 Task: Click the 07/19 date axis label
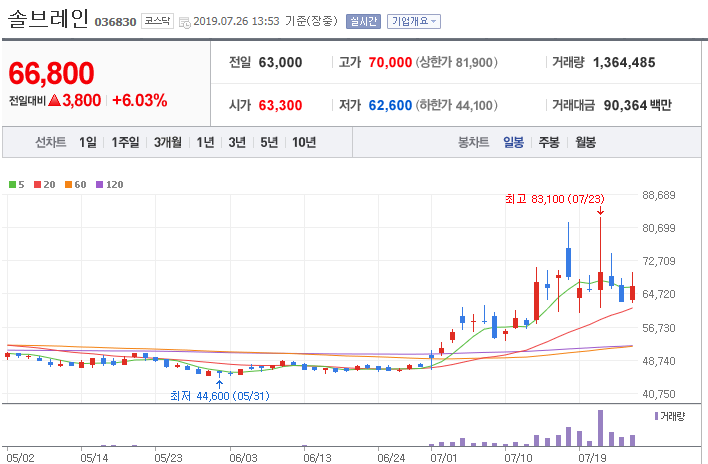click(x=592, y=458)
